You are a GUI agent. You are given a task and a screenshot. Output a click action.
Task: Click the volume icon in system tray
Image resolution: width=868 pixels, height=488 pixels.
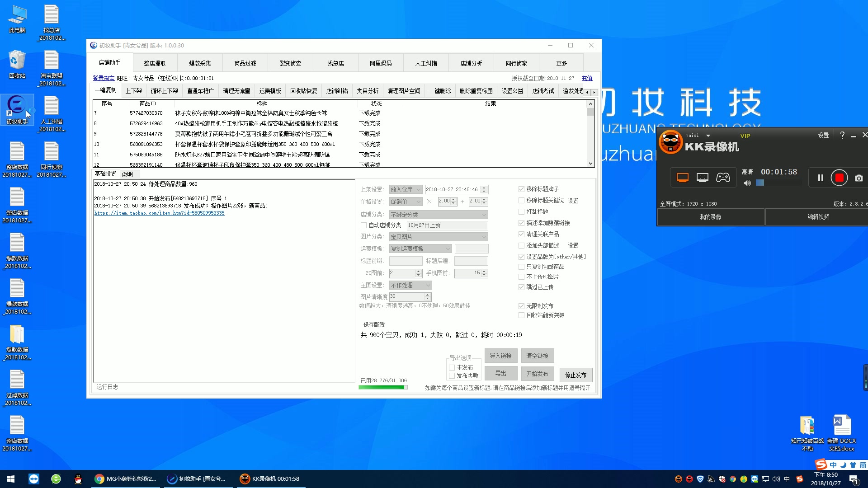(776, 479)
